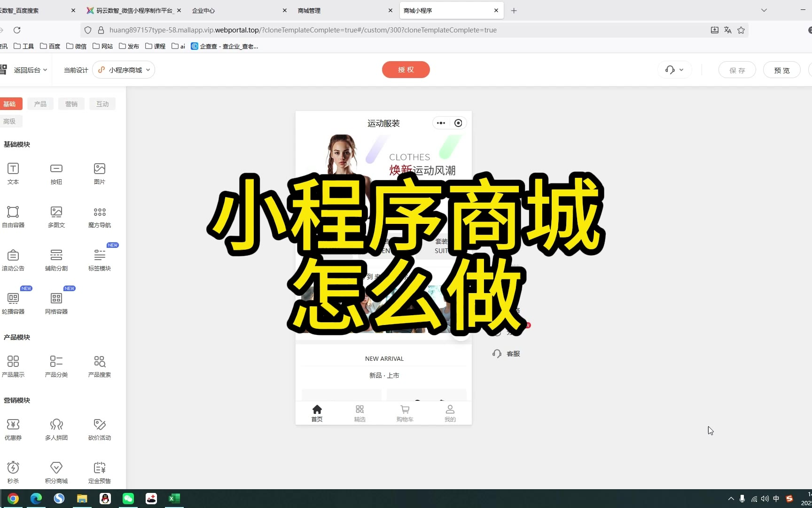Tap 购物车 in the phone preview nav
Image resolution: width=812 pixels, height=508 pixels.
[405, 413]
